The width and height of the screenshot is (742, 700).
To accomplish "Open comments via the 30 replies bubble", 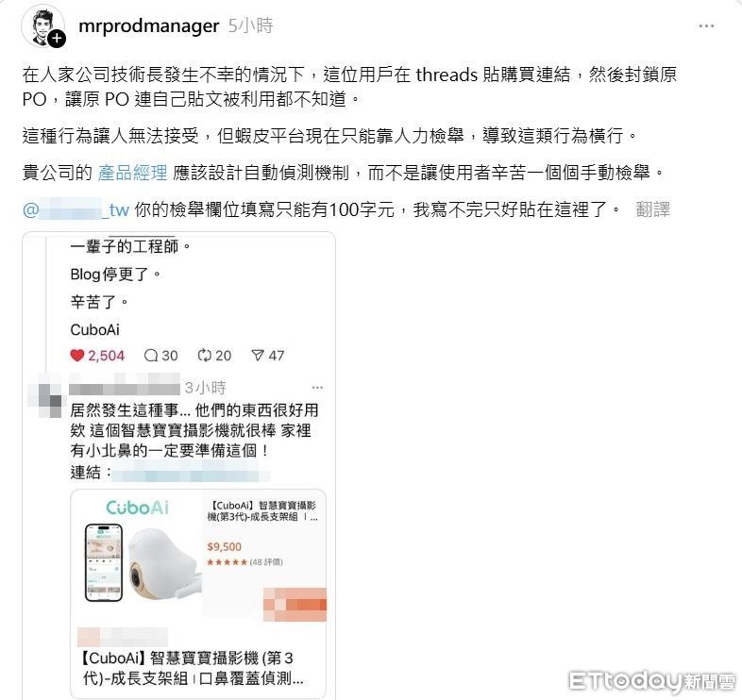I will click(150, 356).
